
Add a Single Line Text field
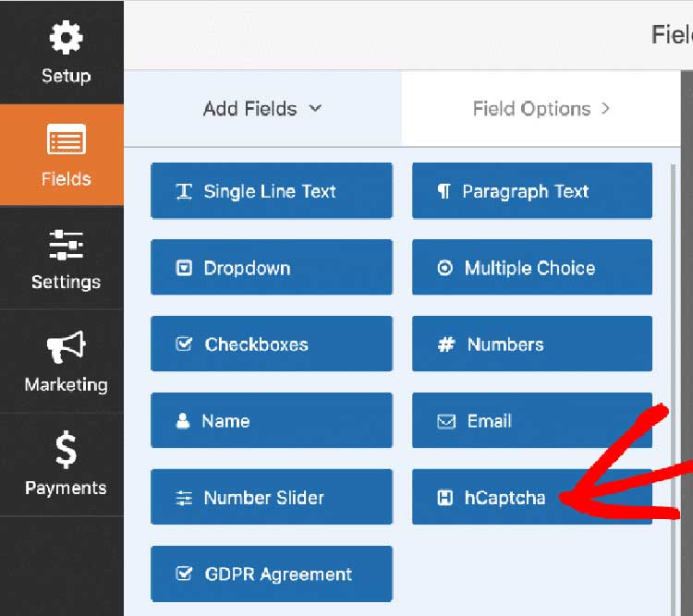tap(272, 191)
